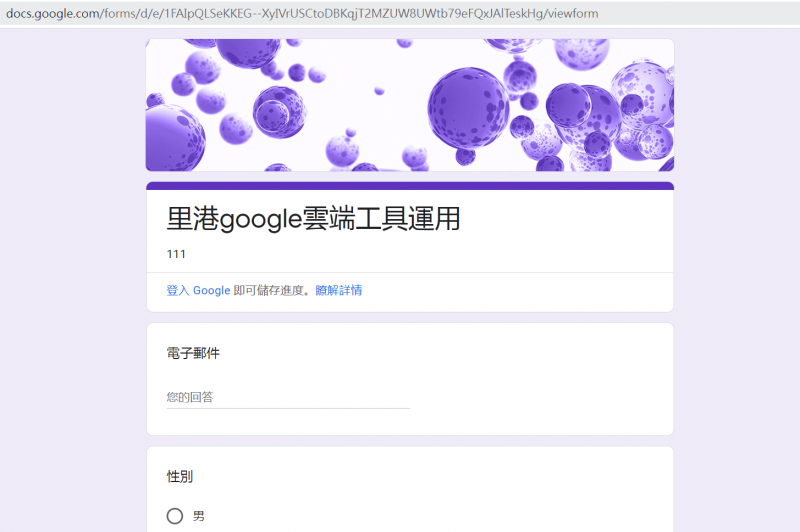The image size is (800, 532).
Task: Click the form title 里港google雲端工具運用
Action: pos(313,219)
